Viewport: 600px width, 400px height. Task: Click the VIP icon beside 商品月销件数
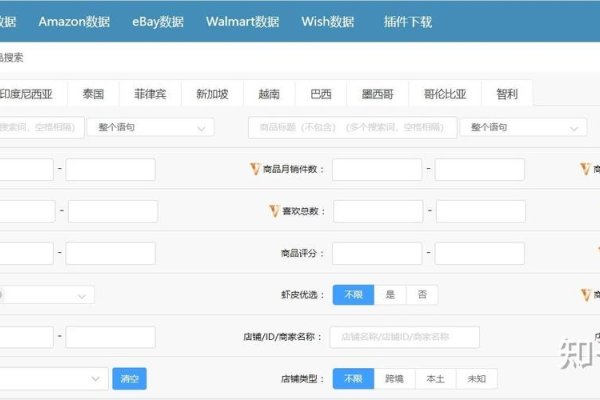255,169
